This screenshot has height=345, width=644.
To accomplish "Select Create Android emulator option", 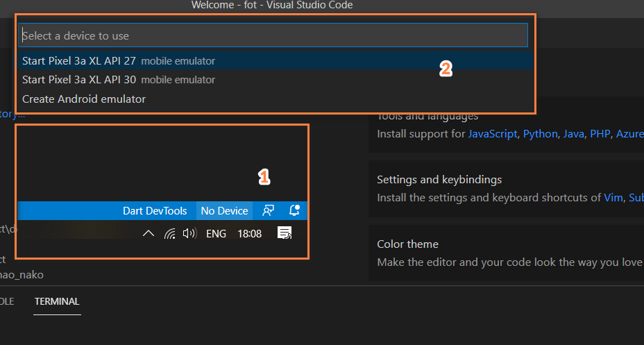I will point(84,99).
